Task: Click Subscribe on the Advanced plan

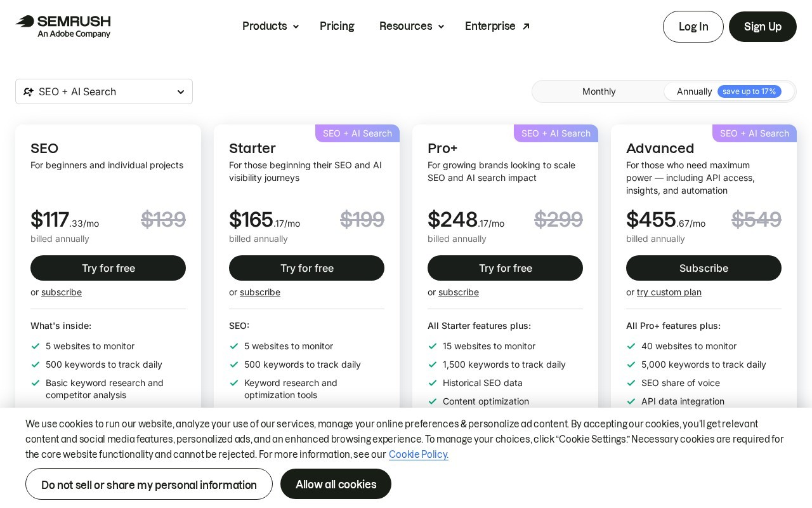Action: tap(704, 268)
